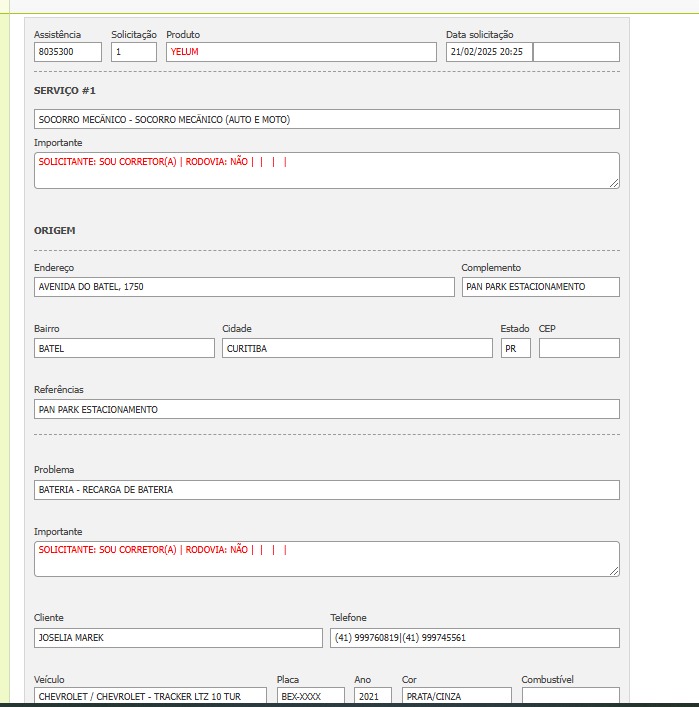Click the Endereço field with Avenida do Batel
The width and height of the screenshot is (699, 707).
(x=244, y=287)
